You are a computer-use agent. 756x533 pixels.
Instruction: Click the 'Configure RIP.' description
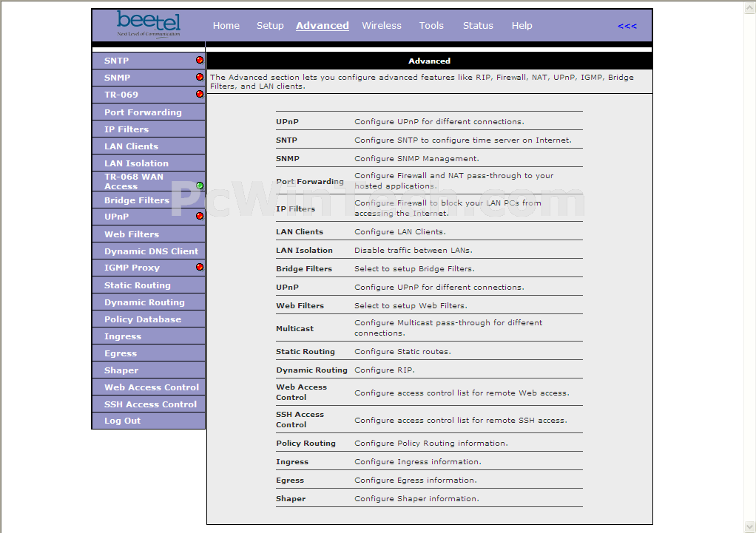(x=384, y=370)
